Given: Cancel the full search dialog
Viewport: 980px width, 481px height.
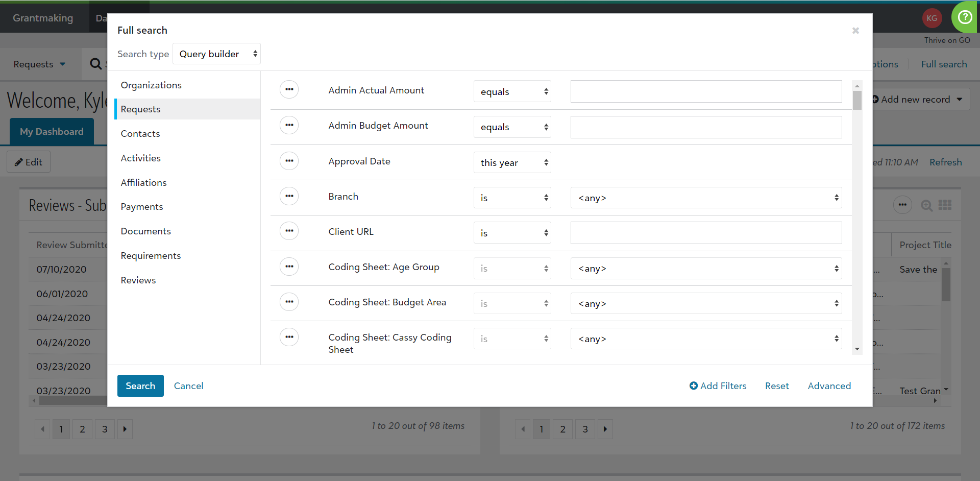Looking at the screenshot, I should 188,386.
